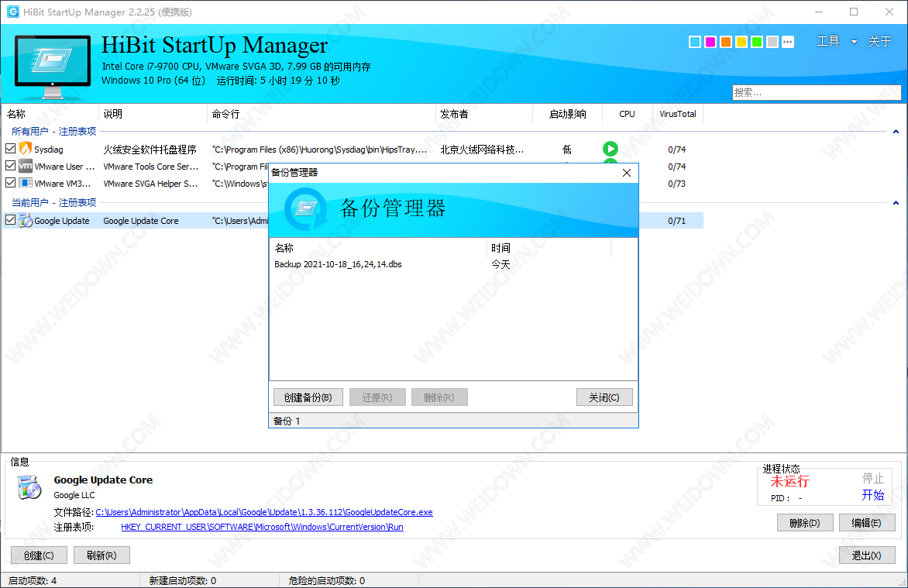Uncheck the Google Update startup entry
908x588 pixels.
[x=10, y=219]
